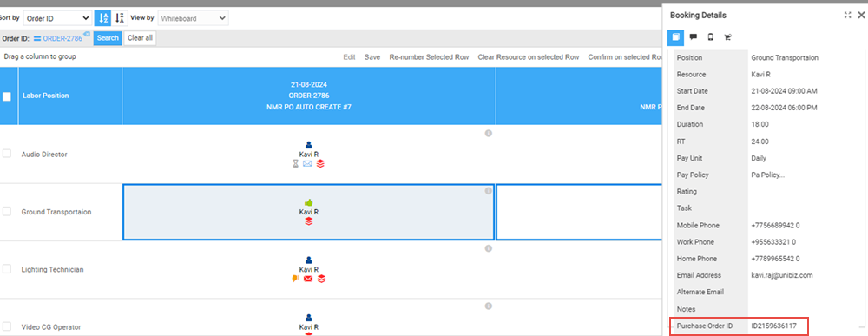Check the Audio Director row checkbox

(7, 154)
